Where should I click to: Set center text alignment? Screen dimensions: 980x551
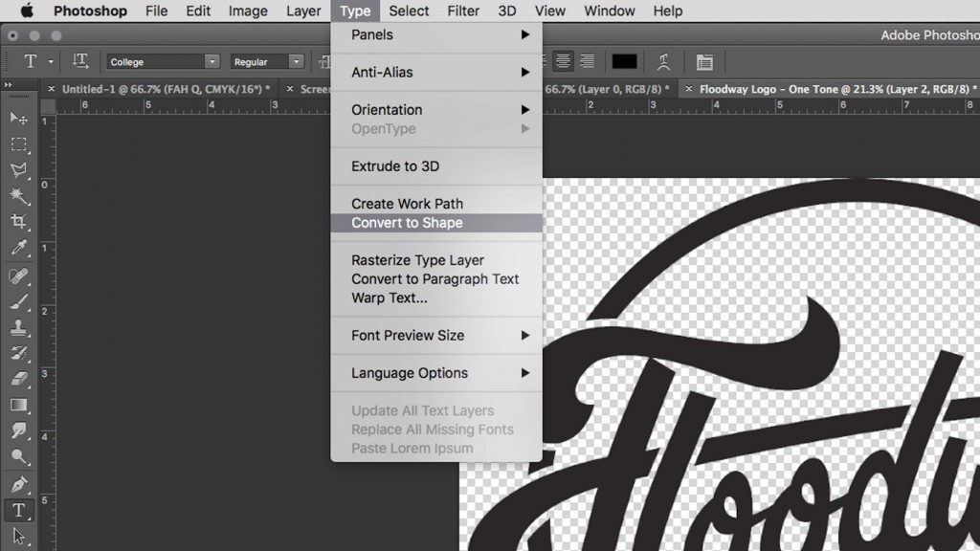(x=563, y=61)
